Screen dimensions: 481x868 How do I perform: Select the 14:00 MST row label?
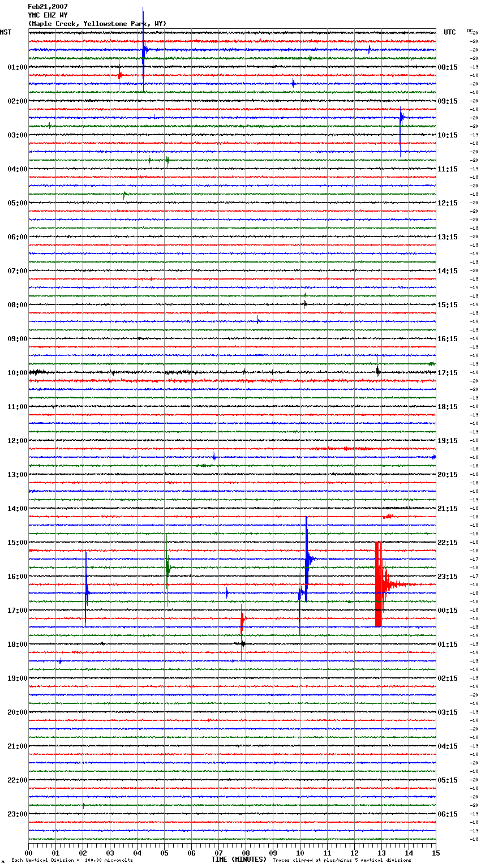click(18, 509)
